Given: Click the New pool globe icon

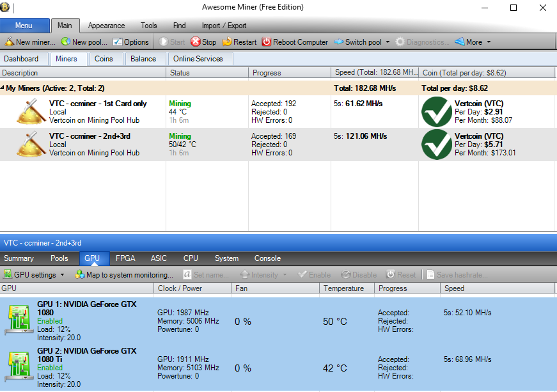Looking at the screenshot, I should click(x=66, y=42).
